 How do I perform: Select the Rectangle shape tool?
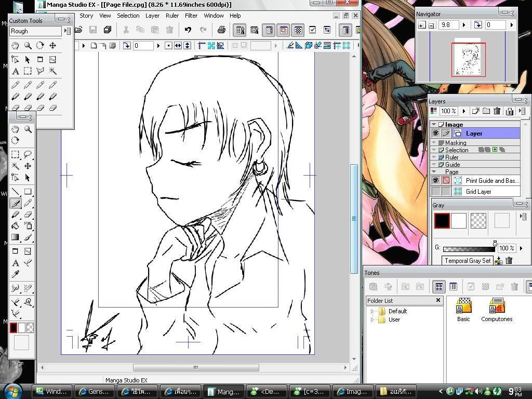click(x=28, y=192)
